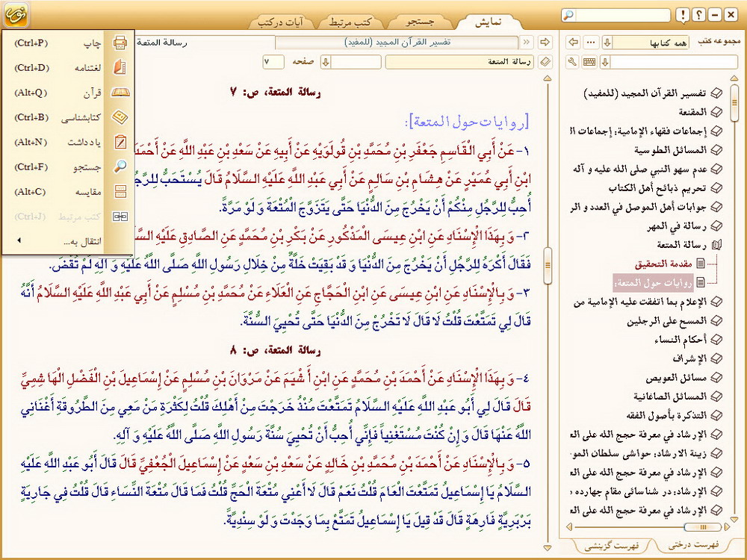This screenshot has height=560, width=747.
Task: Click the bibliography icon (کتابشناسی)
Action: [x=120, y=117]
